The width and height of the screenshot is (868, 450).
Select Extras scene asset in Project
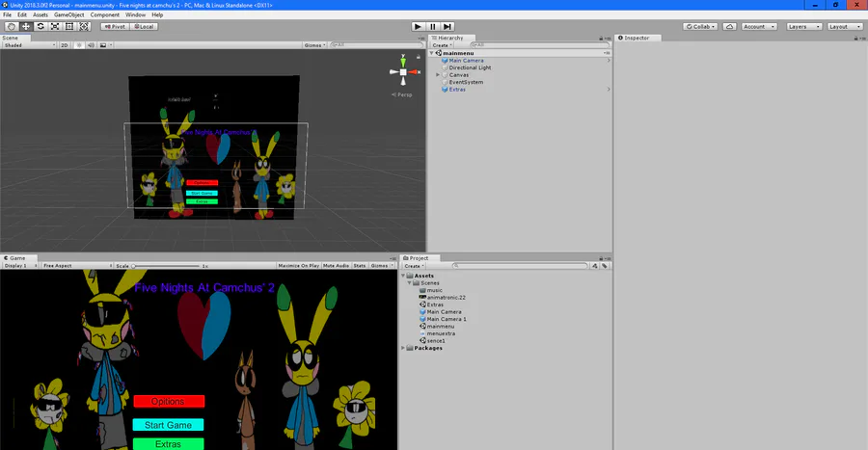point(435,304)
